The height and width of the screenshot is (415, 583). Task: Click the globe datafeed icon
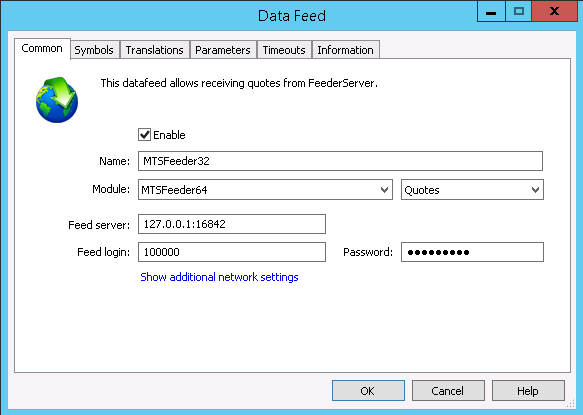[57, 100]
